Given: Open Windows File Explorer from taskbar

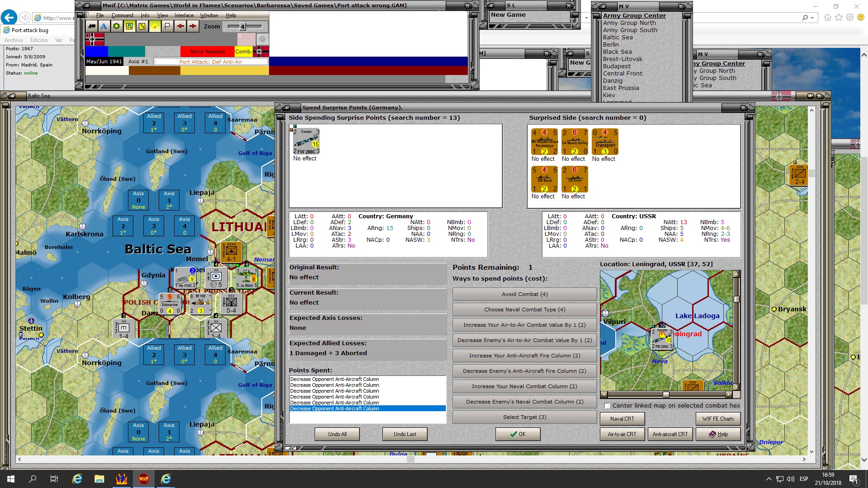Looking at the screenshot, I should point(99,479).
